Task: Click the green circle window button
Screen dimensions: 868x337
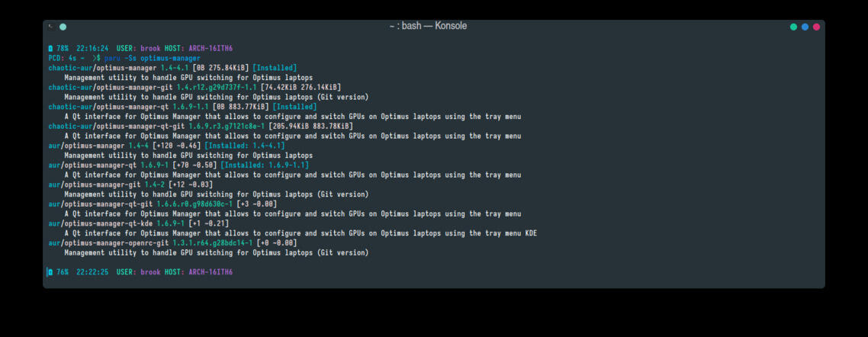Action: (793, 27)
